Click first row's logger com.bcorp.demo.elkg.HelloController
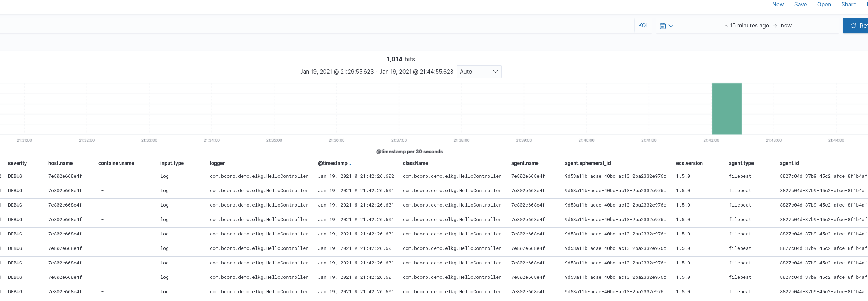868x301 pixels. tap(259, 176)
